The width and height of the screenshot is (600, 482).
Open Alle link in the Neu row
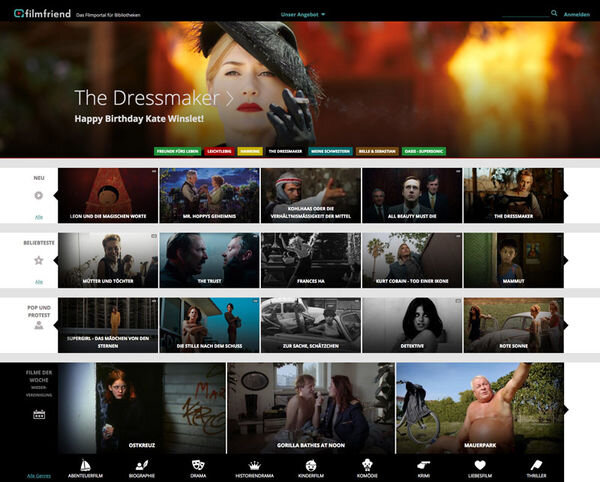pos(39,217)
